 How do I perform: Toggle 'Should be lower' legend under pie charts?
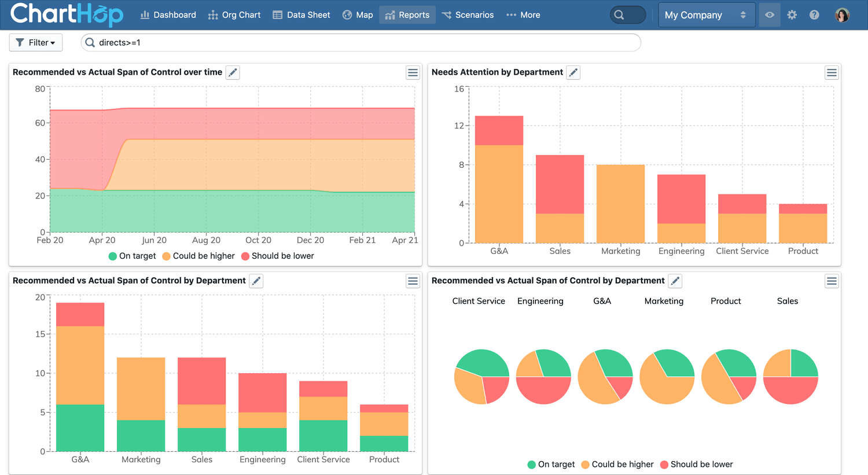point(696,465)
